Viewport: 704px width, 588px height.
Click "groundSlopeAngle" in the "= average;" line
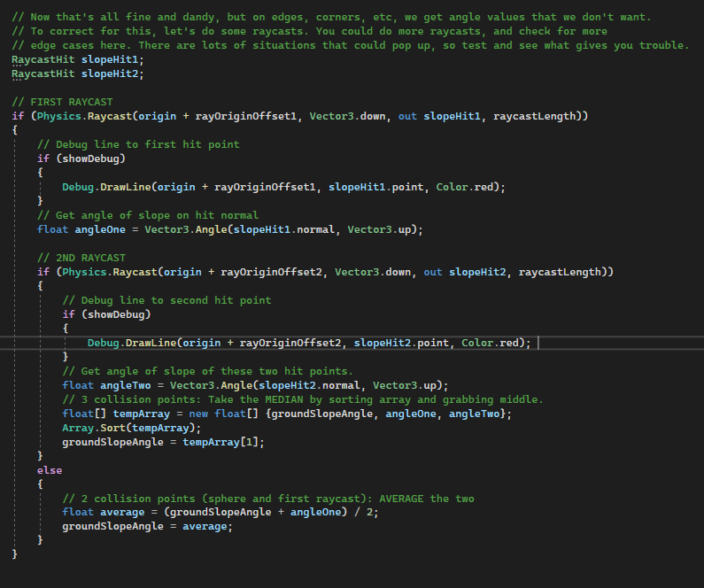pyautogui.click(x=112, y=526)
